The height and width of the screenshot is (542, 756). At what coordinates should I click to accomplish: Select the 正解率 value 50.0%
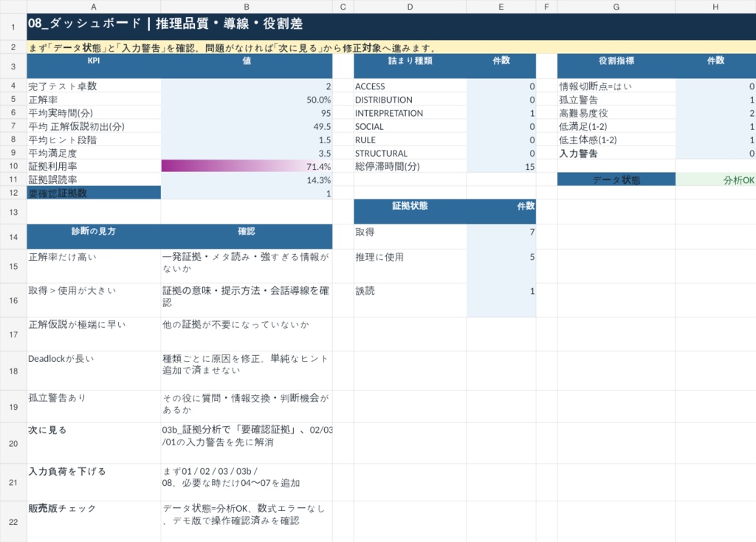(x=247, y=100)
